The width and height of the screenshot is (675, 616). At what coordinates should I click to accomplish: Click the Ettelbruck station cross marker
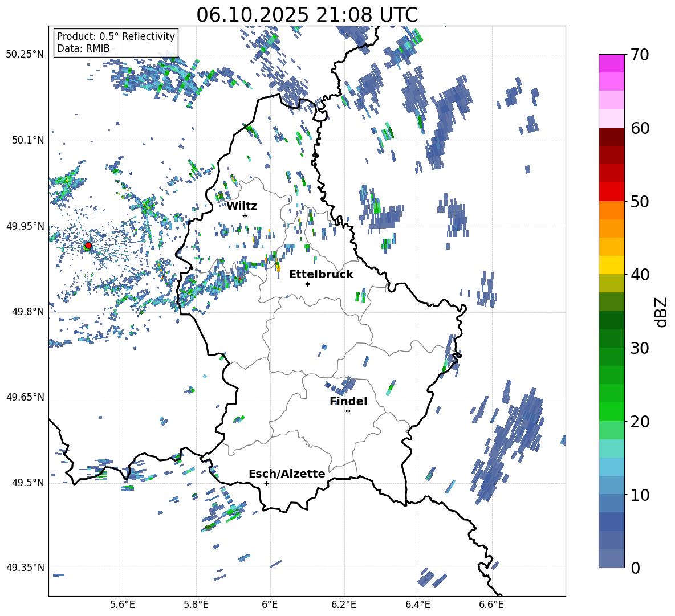[x=307, y=284]
